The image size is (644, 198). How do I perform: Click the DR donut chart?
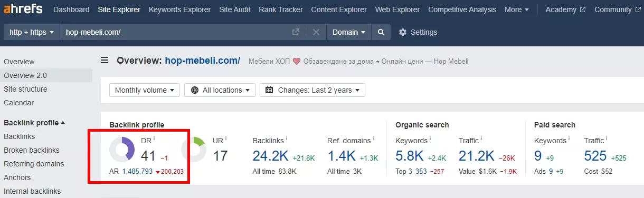point(122,150)
